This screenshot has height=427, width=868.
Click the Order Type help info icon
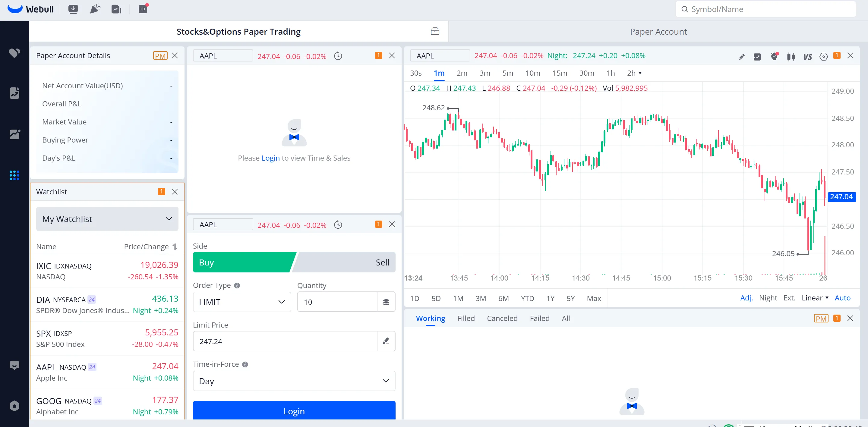click(237, 286)
